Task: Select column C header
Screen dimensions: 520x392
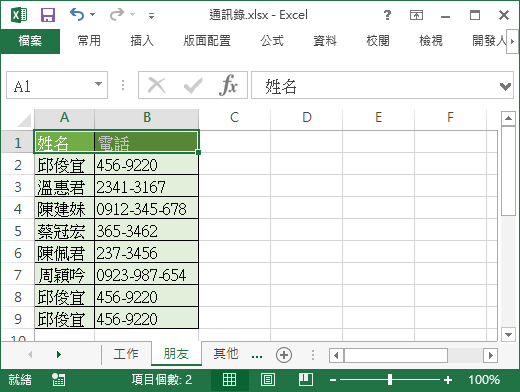Action: [x=235, y=117]
